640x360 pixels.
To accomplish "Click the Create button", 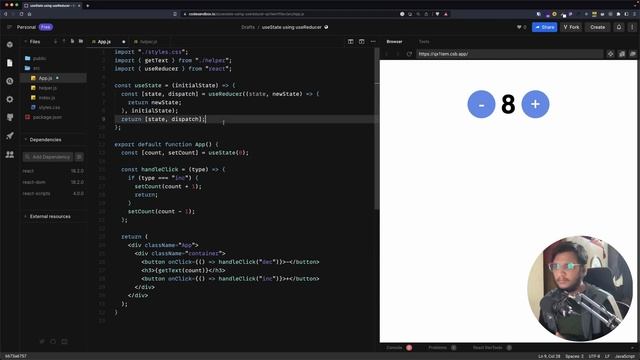I will coord(598,27).
